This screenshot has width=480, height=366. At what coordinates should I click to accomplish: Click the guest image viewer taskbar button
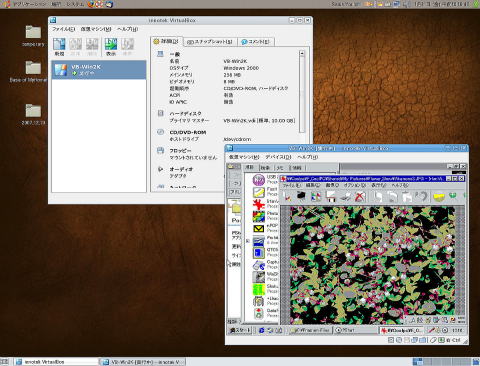coord(402,330)
